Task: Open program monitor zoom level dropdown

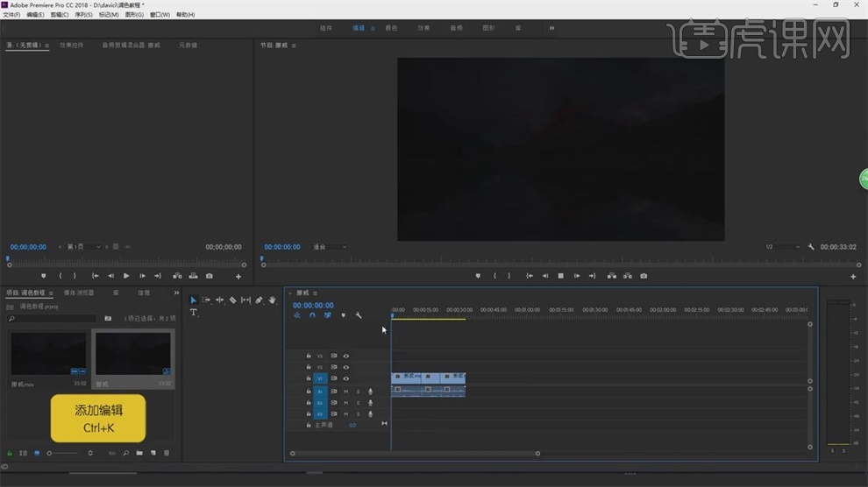Action: click(x=330, y=247)
